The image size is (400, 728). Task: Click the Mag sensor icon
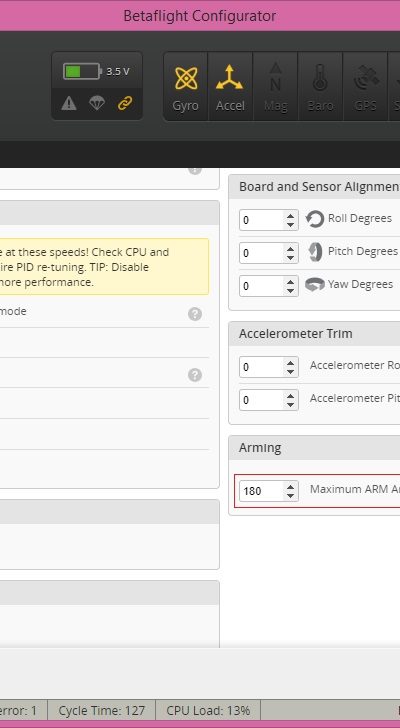275,87
